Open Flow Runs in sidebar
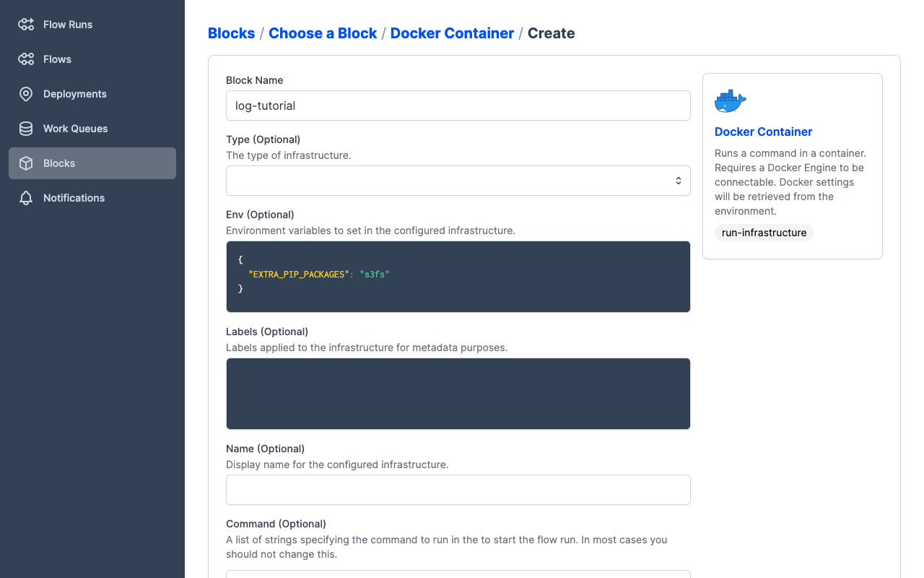Viewport: 924px width, 578px height. tap(92, 25)
